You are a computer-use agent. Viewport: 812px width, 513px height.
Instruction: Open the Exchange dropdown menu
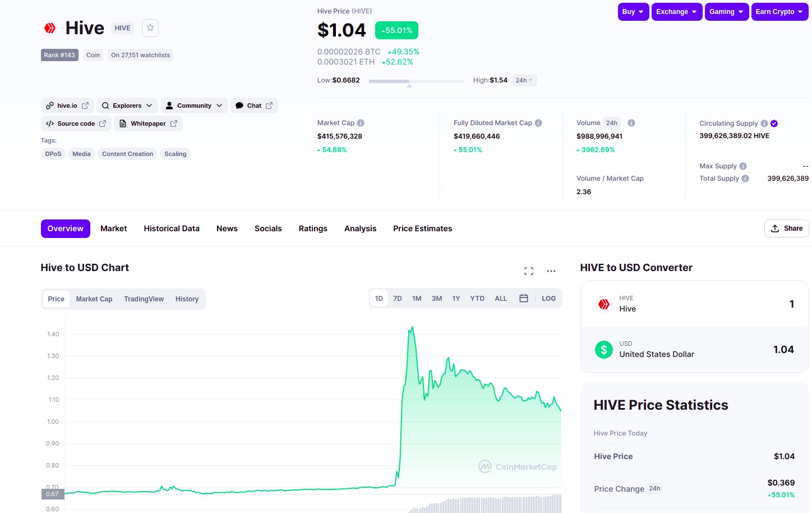(677, 12)
